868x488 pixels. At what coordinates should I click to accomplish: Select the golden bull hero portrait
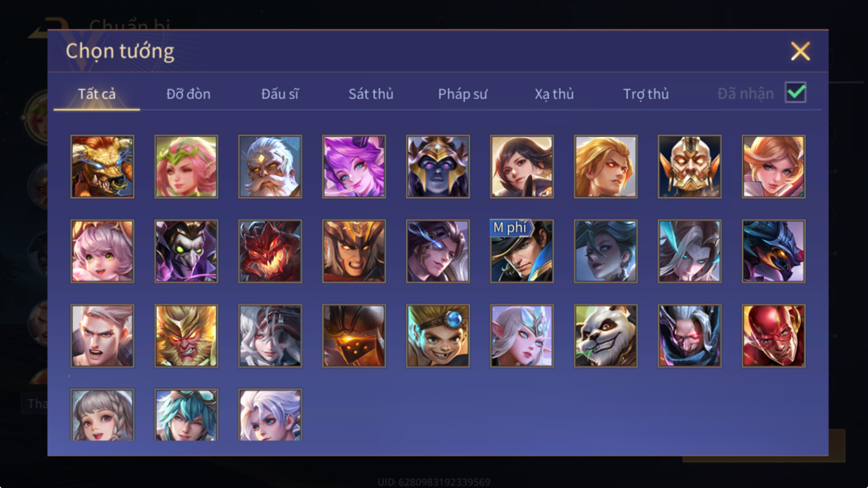pos(103,167)
